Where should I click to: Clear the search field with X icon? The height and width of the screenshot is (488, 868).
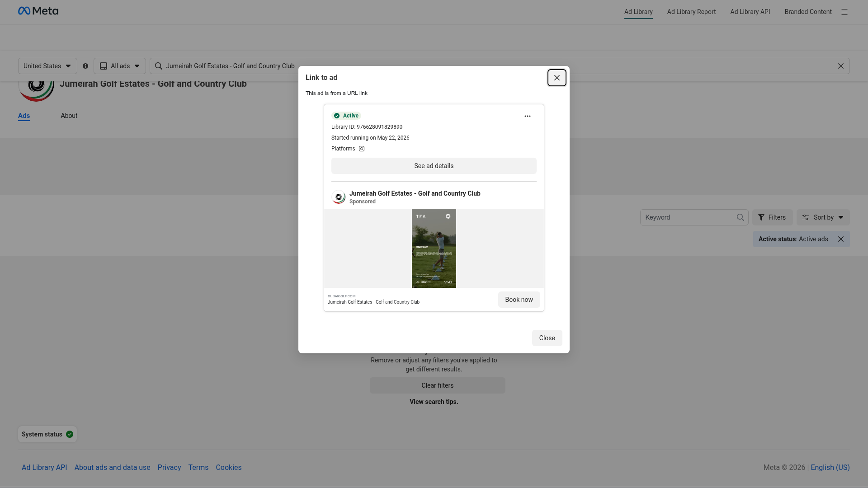(840, 66)
